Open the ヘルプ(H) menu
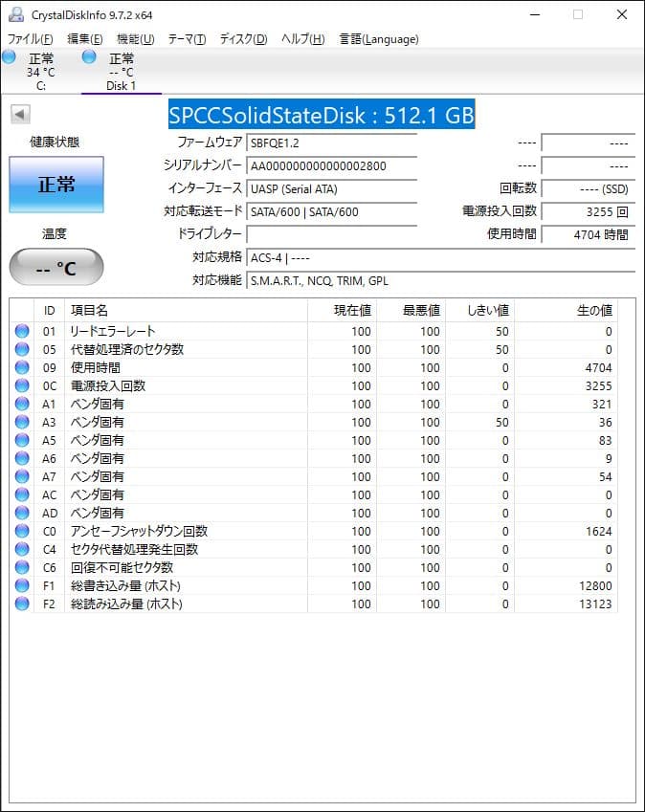This screenshot has width=645, height=812. [x=303, y=39]
